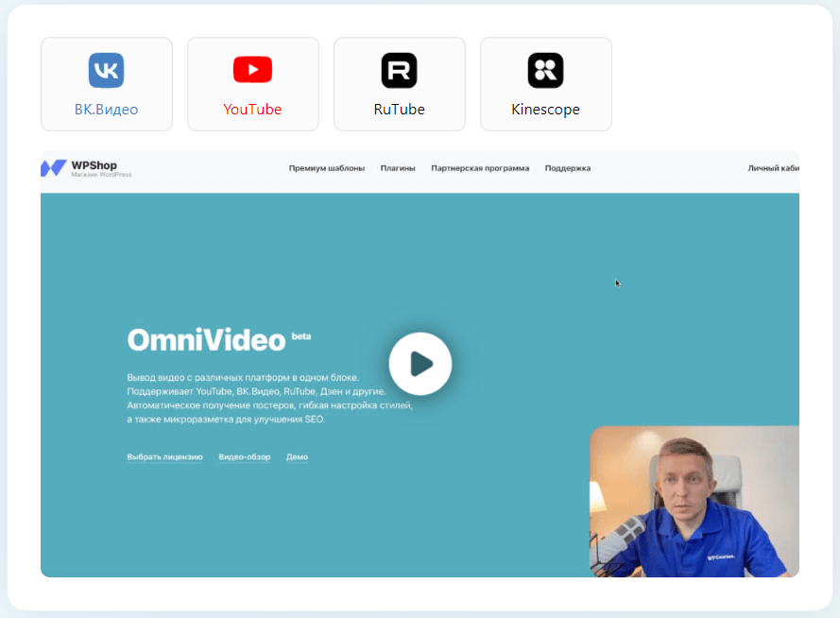Screen dimensions: 840x618
Task: Click the Kinescope four-dot emblem
Action: pos(545,69)
